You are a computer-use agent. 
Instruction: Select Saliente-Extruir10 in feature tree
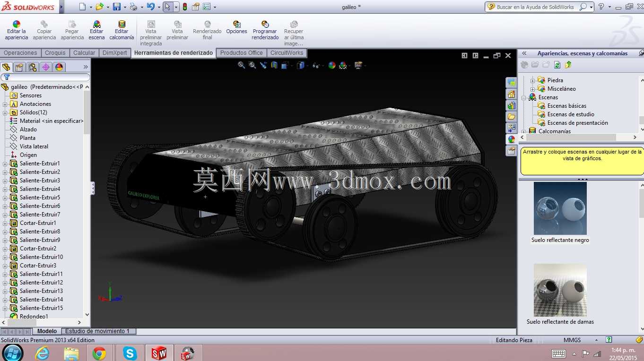pyautogui.click(x=41, y=257)
